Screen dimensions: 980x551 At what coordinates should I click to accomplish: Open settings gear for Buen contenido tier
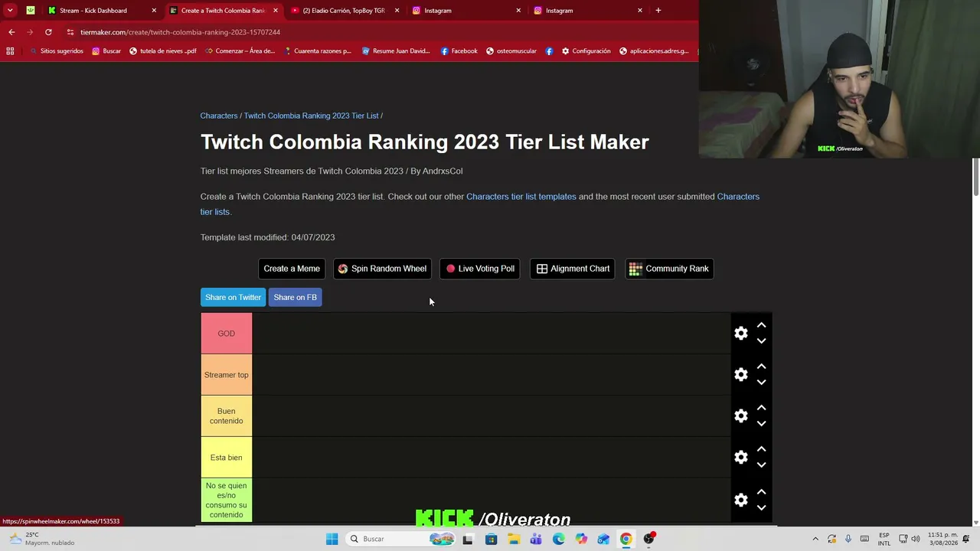point(740,416)
